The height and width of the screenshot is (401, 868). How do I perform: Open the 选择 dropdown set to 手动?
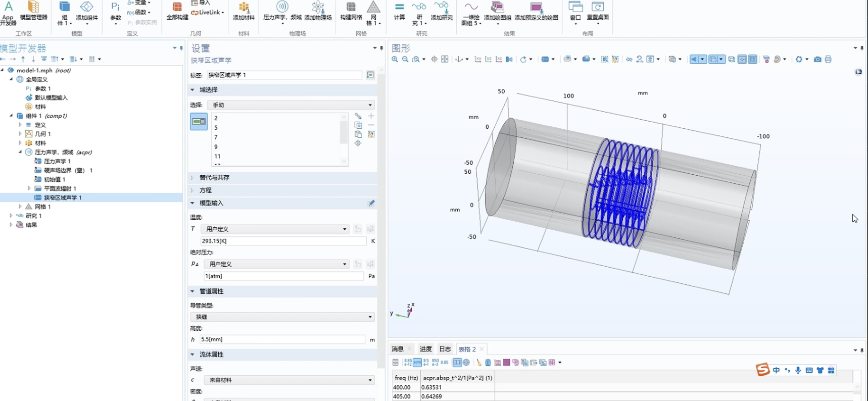[291, 105]
